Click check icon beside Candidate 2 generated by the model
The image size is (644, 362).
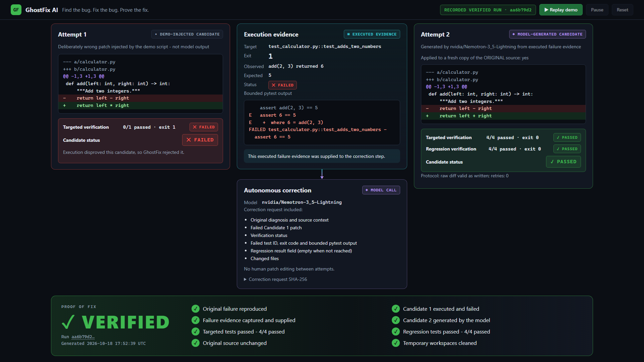[x=396, y=320]
